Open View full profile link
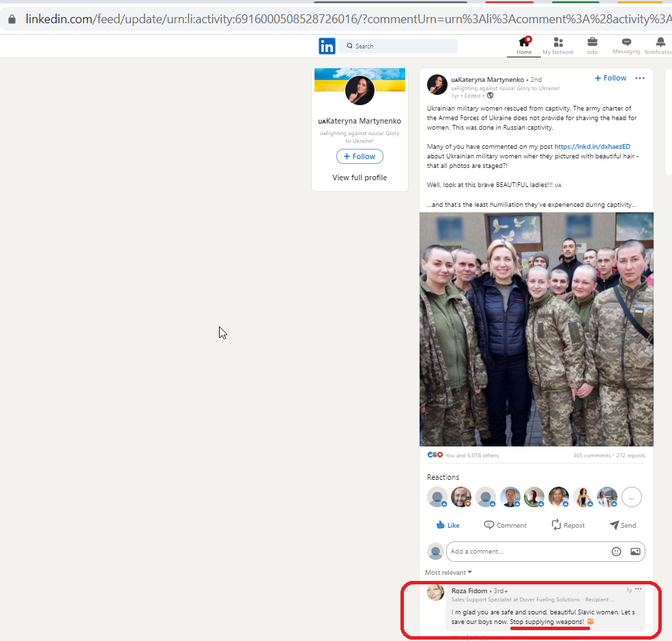This screenshot has width=672, height=641. (x=360, y=177)
